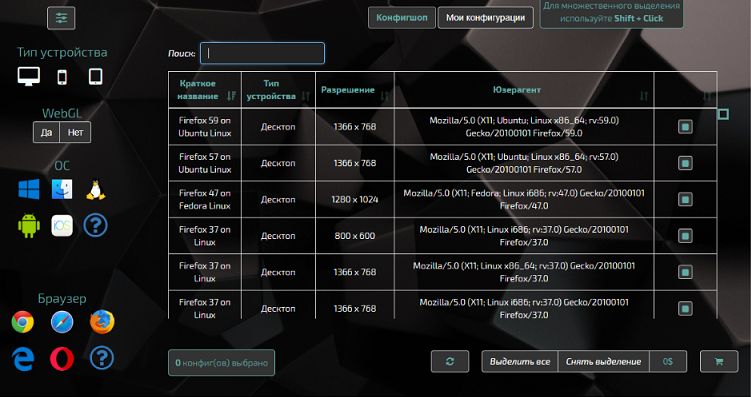Select smartphone device type icon
The image size is (751, 397).
pos(62,77)
